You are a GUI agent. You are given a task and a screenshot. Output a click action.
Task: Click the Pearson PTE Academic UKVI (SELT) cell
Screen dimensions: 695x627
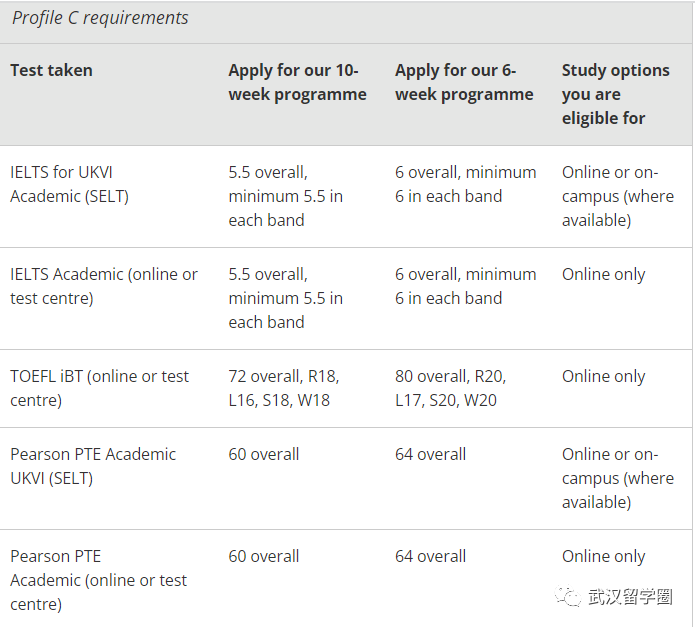click(x=93, y=466)
